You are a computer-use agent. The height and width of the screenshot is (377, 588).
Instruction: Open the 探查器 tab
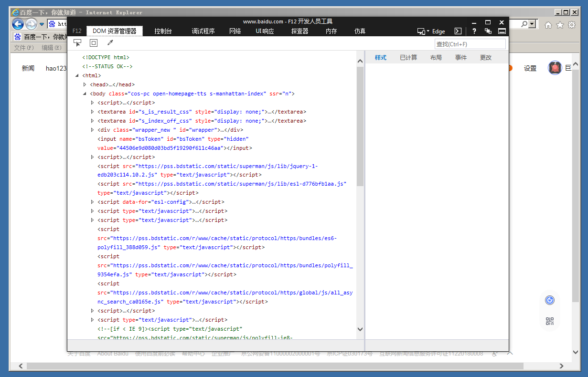(x=299, y=31)
